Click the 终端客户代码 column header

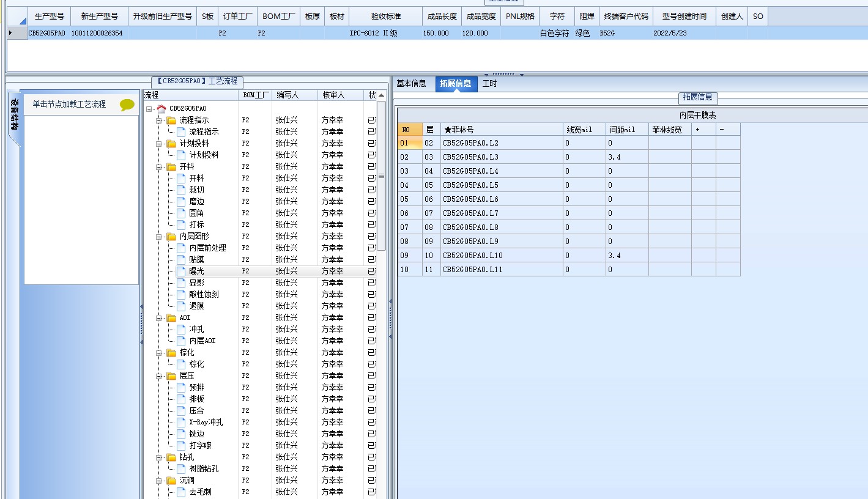point(626,17)
